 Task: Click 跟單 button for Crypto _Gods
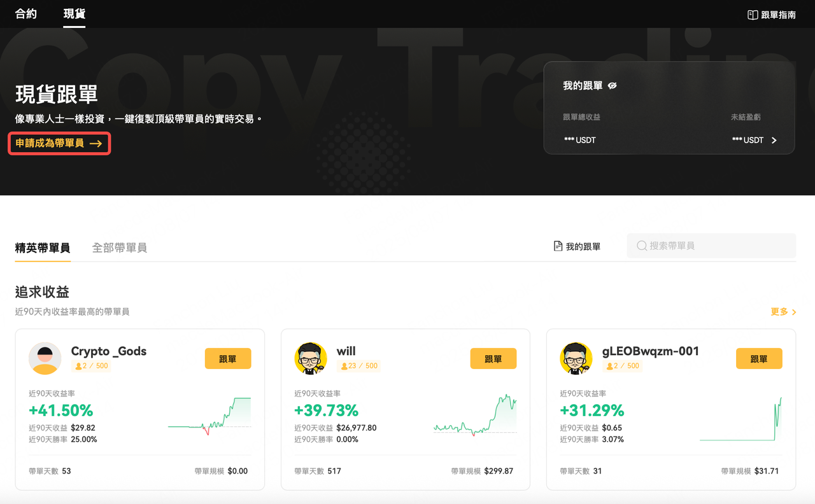[228, 359]
